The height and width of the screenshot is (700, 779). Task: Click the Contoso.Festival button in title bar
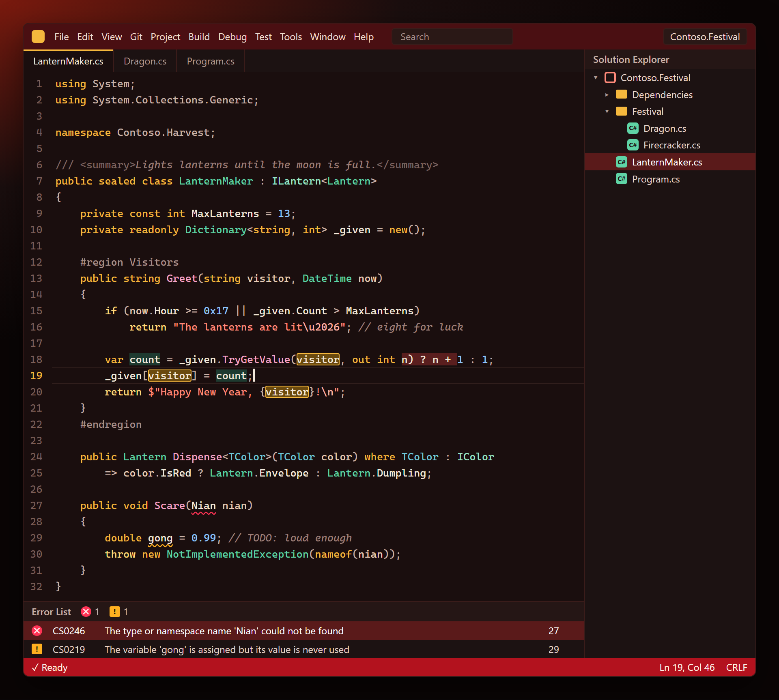tap(705, 37)
